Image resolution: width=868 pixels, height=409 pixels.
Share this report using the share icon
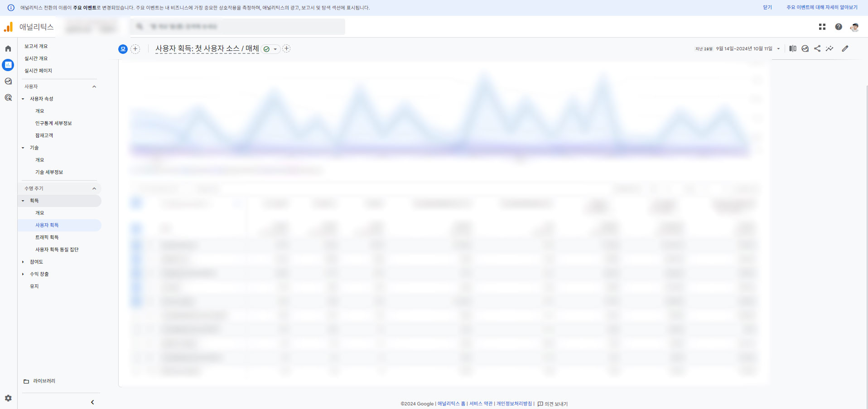[817, 48]
